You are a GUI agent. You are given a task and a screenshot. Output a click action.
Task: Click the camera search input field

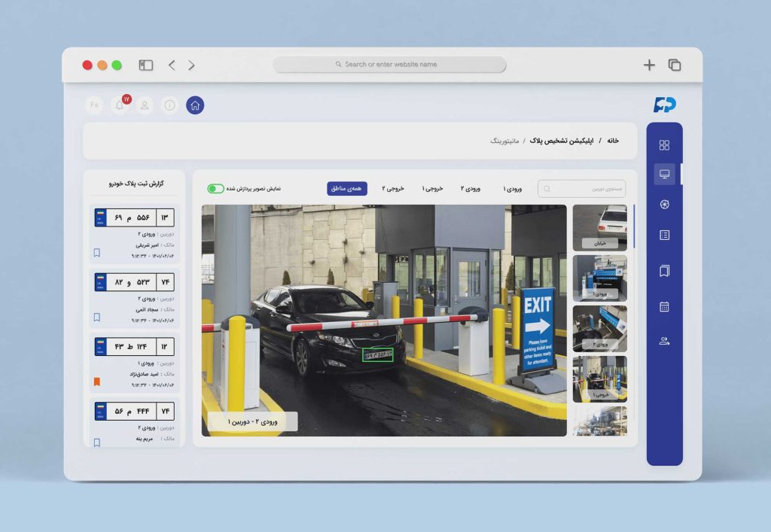(x=581, y=189)
